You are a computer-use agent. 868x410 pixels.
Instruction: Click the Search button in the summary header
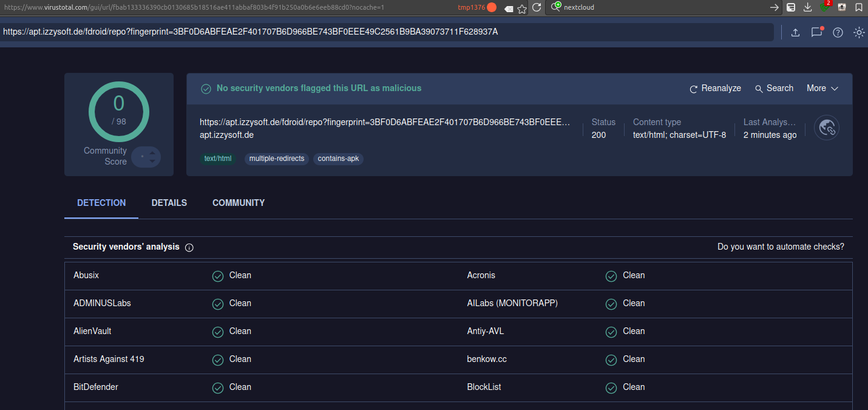tap(774, 89)
